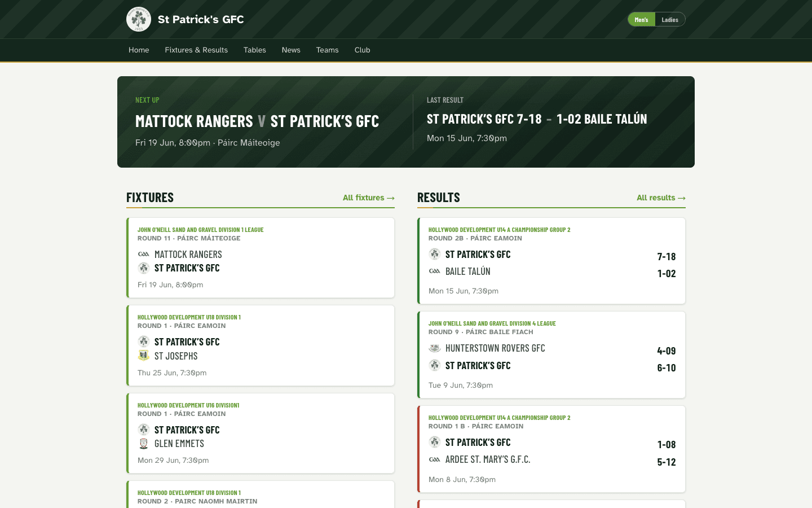Open the Hunterstown Rovers Division 4 result card
This screenshot has width=812, height=508.
551,355
